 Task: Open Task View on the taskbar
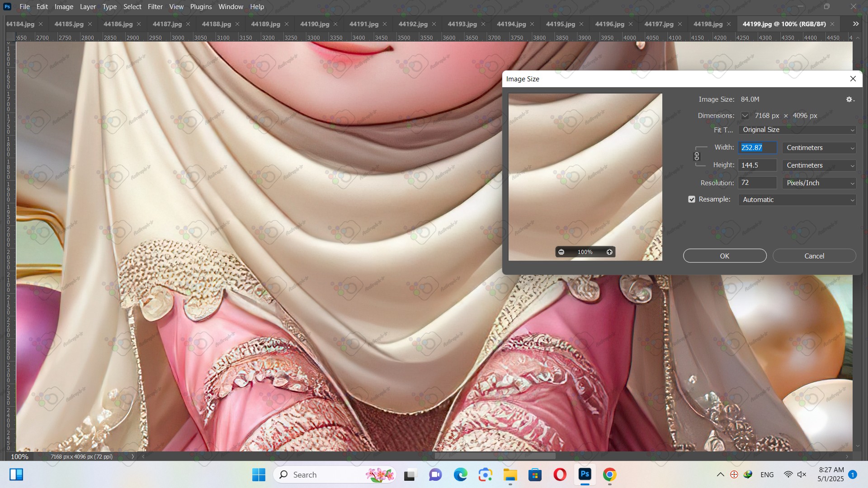410,475
